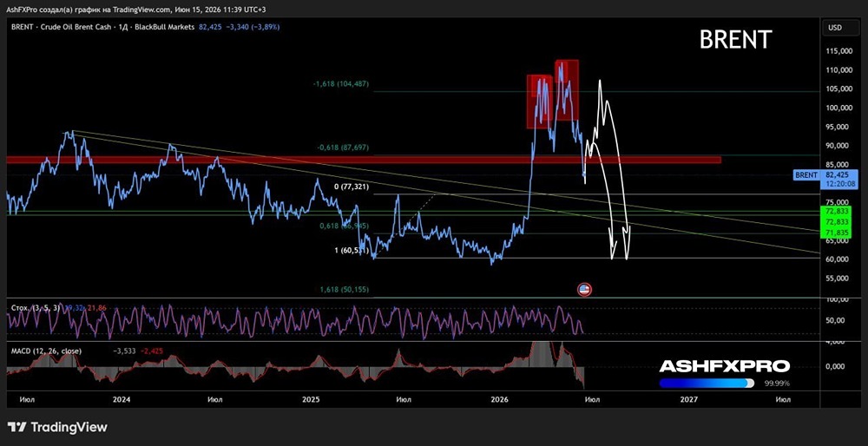Click the green 71,835 price axis label

(x=835, y=233)
